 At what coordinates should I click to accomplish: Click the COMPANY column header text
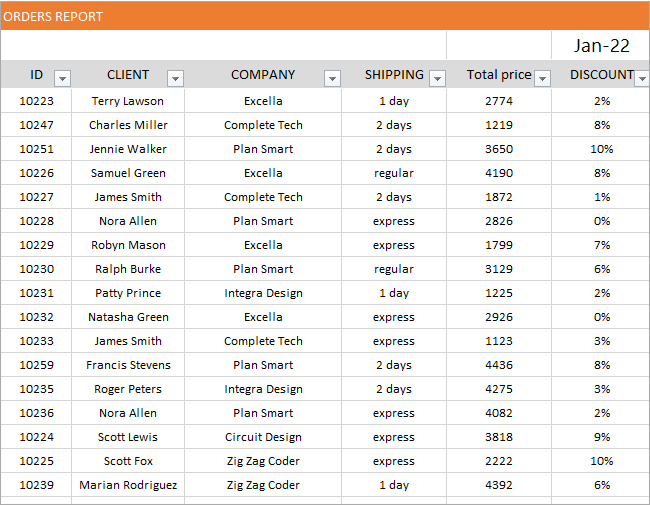tap(263, 75)
